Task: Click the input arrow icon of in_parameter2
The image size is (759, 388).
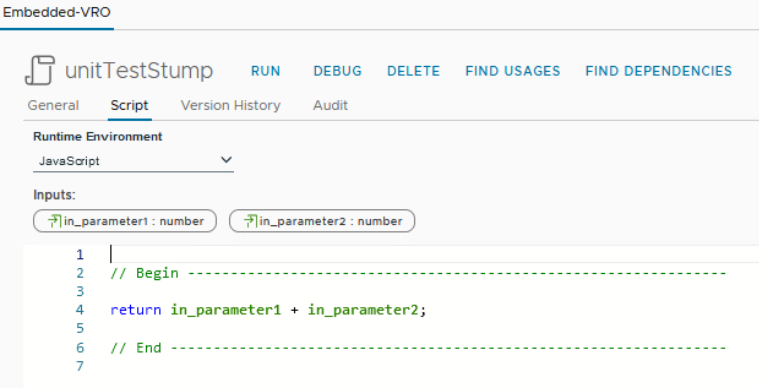Action: 251,221
